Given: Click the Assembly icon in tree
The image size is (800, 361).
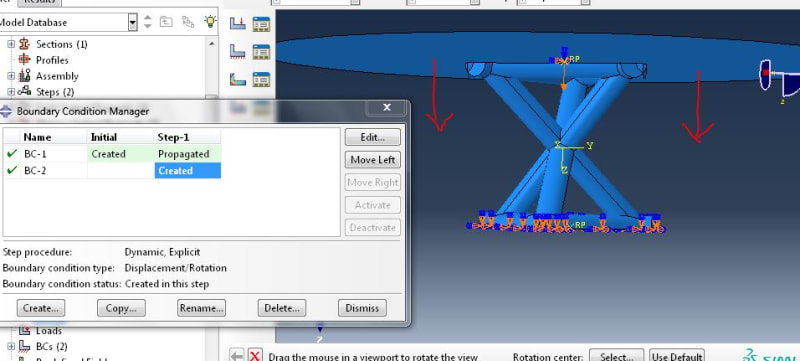Looking at the screenshot, I should (24, 76).
